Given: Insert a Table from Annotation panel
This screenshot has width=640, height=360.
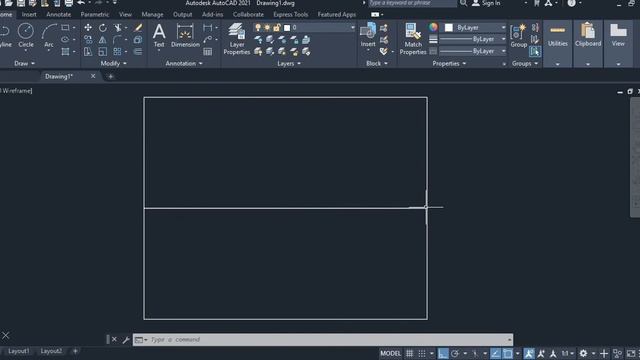Looking at the screenshot, I should click(207, 51).
